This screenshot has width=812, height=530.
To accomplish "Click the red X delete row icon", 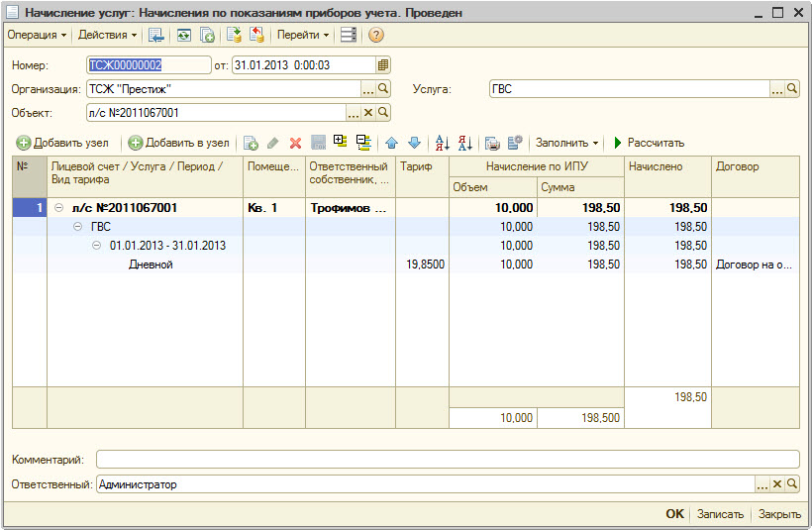I will click(295, 143).
